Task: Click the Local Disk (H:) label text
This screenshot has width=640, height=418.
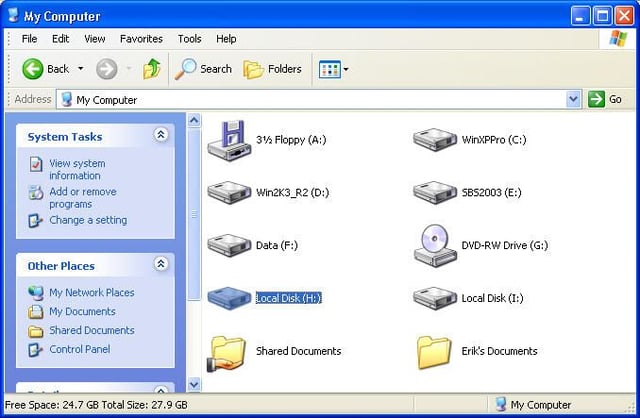Action: [289, 298]
